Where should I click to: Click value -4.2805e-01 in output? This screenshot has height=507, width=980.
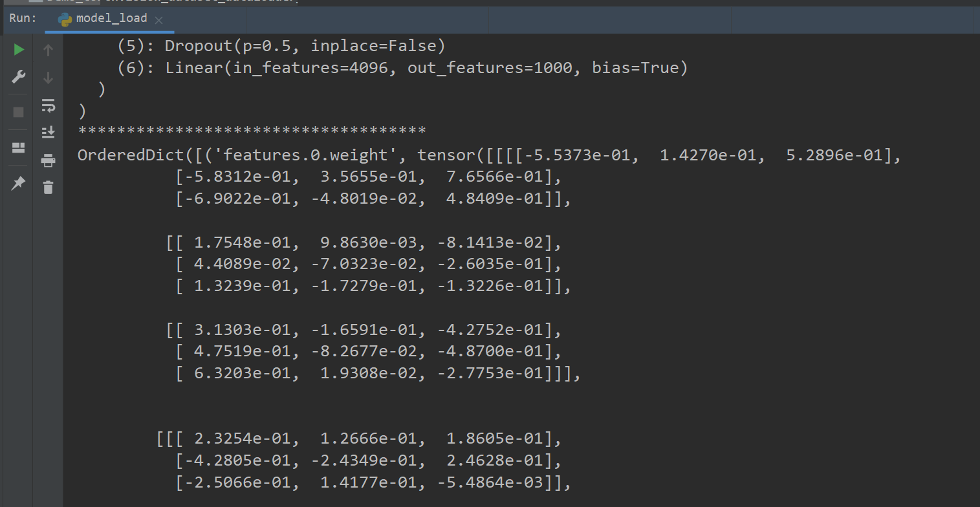click(x=239, y=461)
